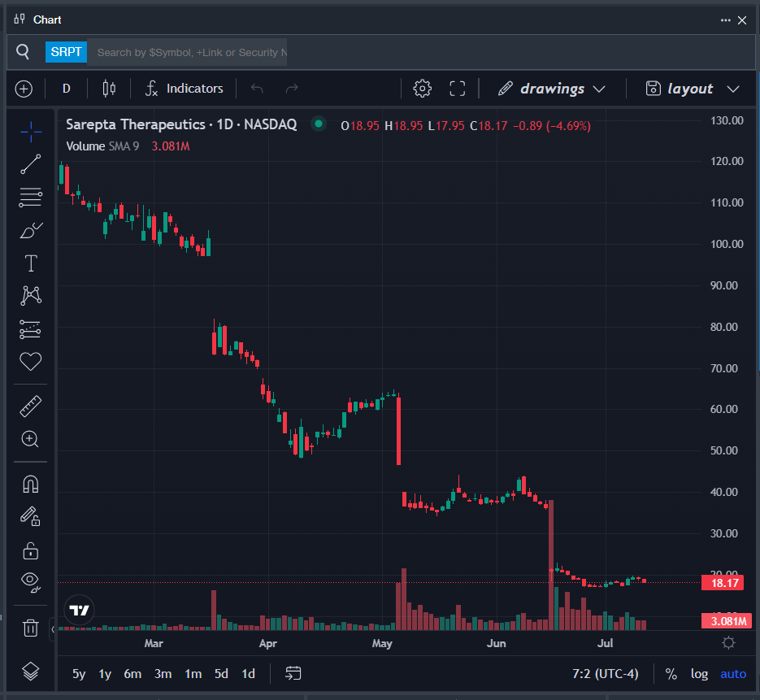Viewport: 760px width, 700px height.
Task: Toggle percent scale mode
Action: (x=671, y=674)
